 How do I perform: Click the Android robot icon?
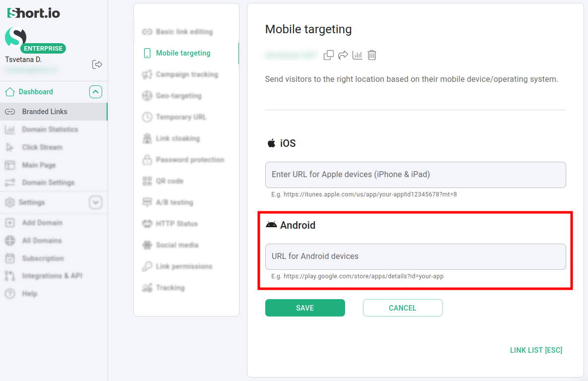[x=271, y=224]
